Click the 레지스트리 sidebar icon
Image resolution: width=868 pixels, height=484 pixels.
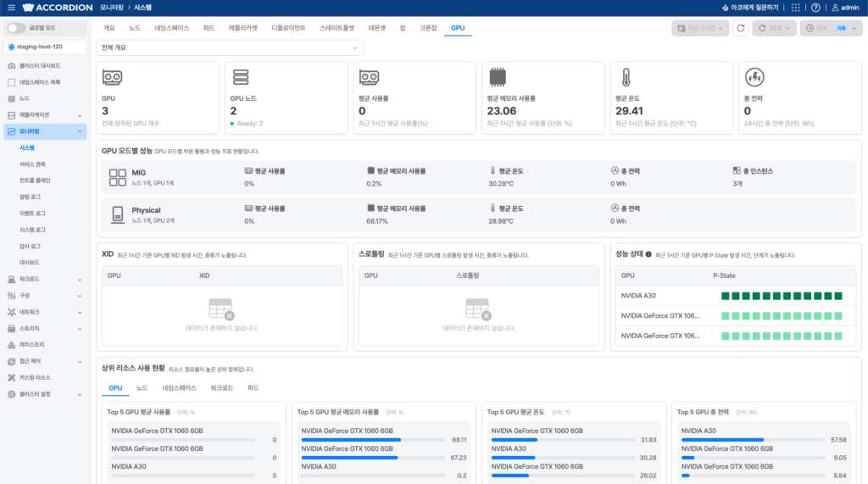point(12,345)
